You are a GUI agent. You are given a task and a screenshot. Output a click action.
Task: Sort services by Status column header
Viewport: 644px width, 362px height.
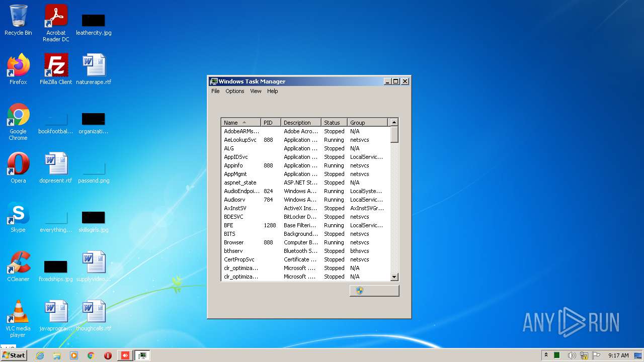click(334, 123)
